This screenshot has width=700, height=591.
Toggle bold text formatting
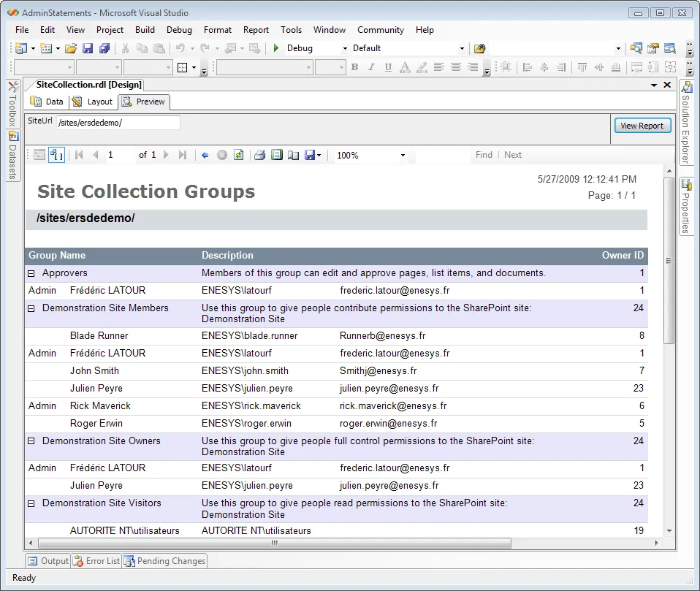(x=354, y=67)
